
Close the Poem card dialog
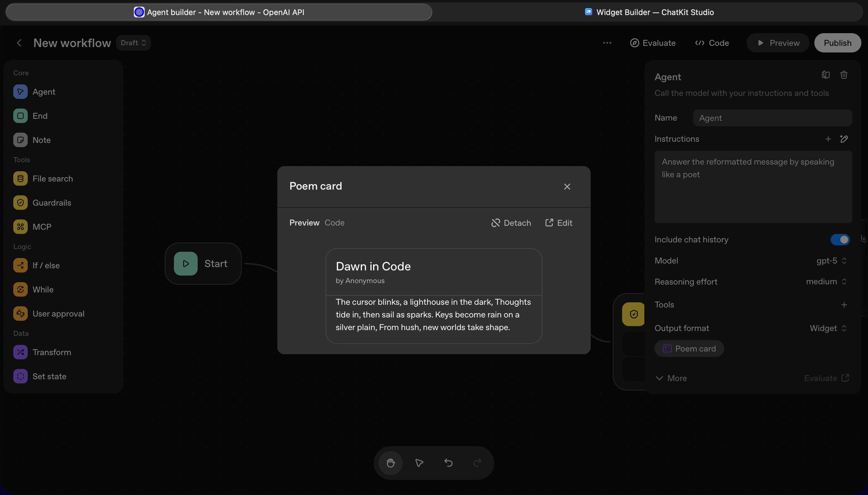tap(567, 186)
